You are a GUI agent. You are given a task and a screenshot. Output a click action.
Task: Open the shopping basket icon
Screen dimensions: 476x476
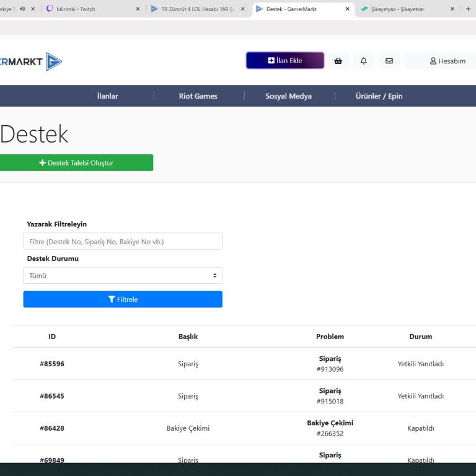[338, 61]
